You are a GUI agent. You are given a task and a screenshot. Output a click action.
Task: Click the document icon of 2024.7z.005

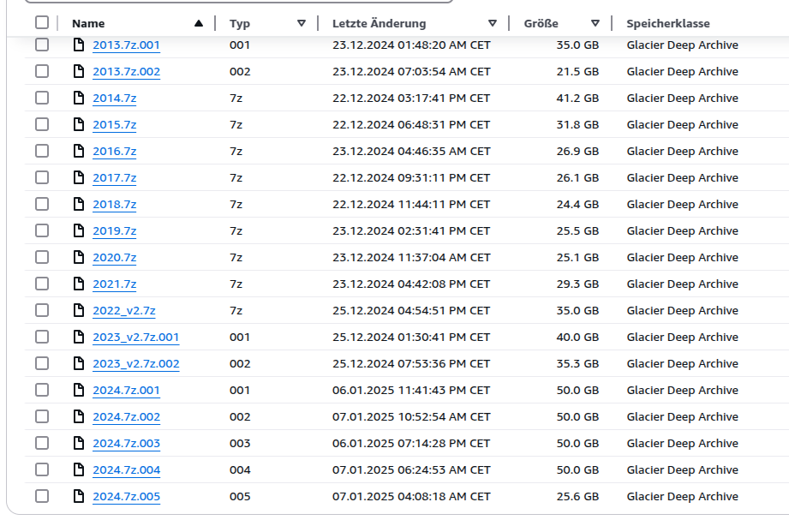point(79,496)
